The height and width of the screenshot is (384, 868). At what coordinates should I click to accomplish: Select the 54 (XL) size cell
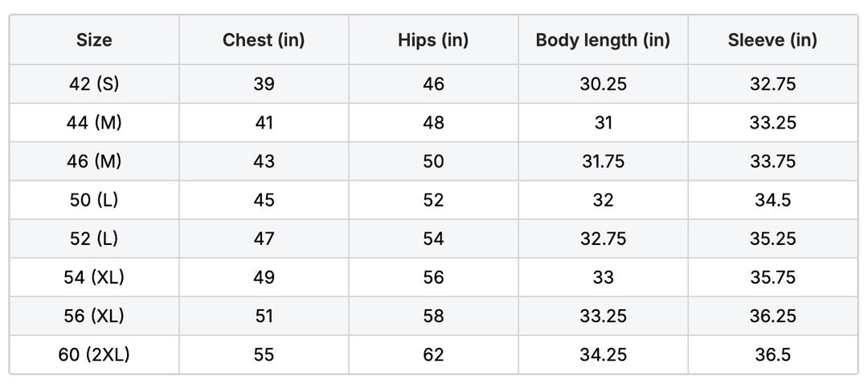[x=94, y=277]
